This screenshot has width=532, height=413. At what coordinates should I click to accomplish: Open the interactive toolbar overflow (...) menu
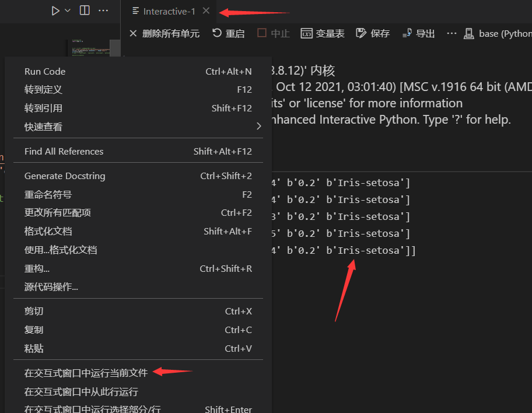click(x=452, y=33)
